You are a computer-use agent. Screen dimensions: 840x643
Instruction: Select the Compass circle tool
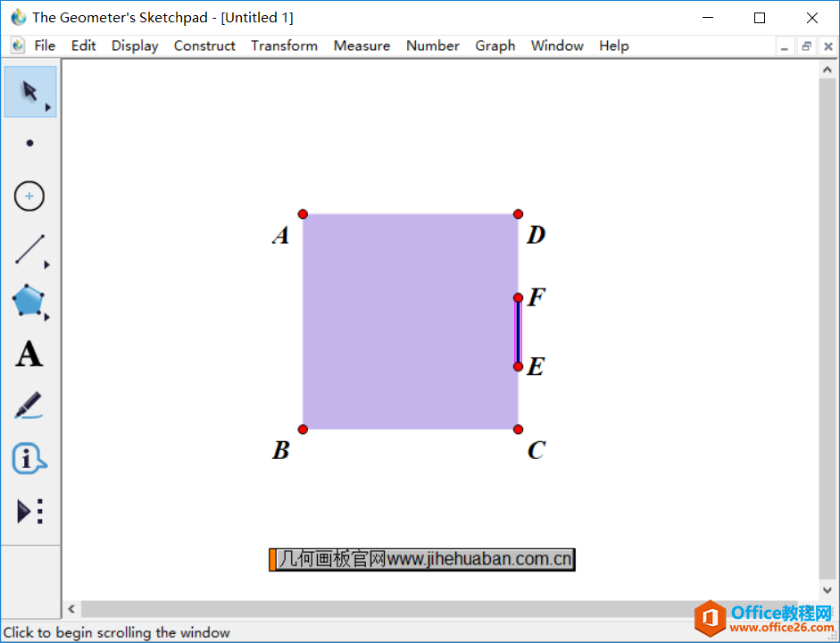pos(29,196)
